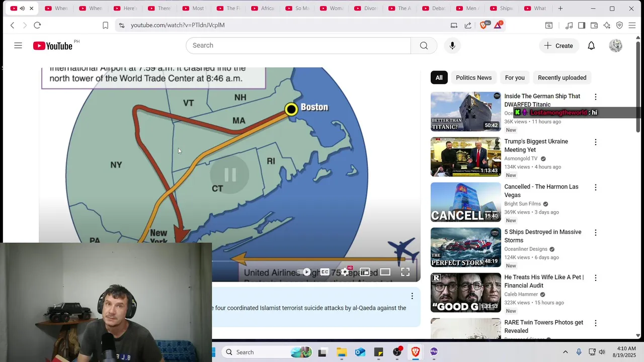Open the YouTube guide hamburger menu
The width and height of the screenshot is (644, 362).
[18, 46]
